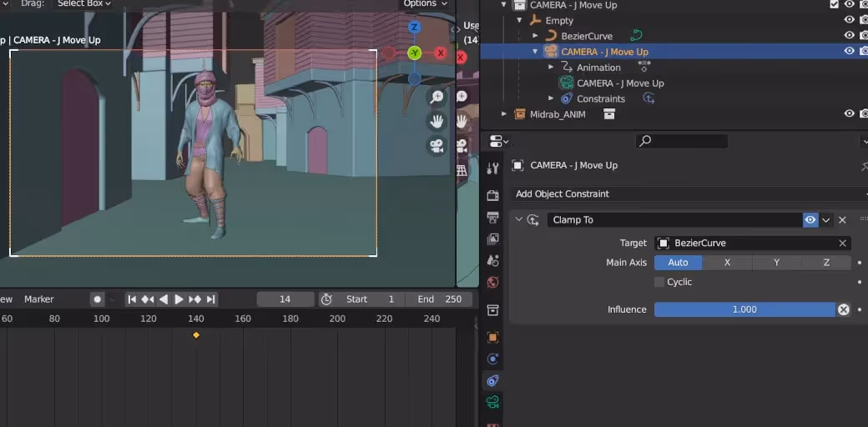Open the Clamp To extra options dropdown

pos(826,220)
